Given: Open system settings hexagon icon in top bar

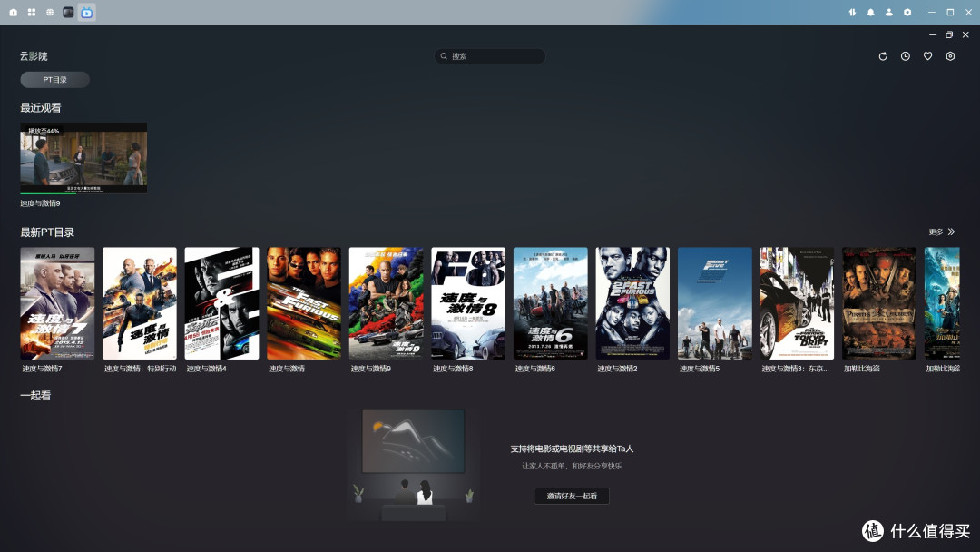Looking at the screenshot, I should [907, 13].
